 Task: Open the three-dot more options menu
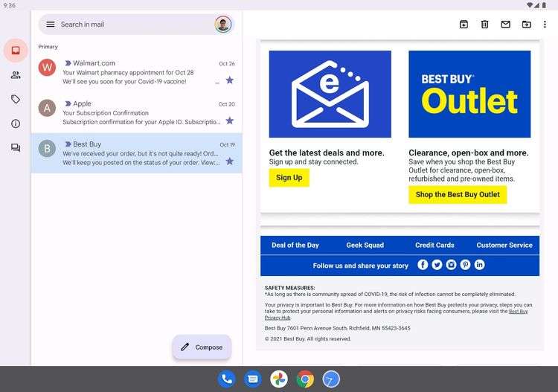pyautogui.click(x=545, y=25)
